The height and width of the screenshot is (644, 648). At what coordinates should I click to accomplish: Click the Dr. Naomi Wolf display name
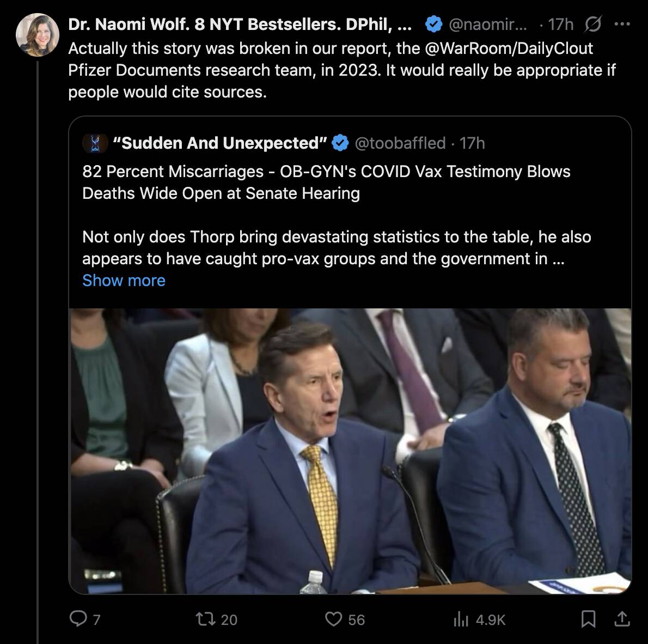coord(240,24)
